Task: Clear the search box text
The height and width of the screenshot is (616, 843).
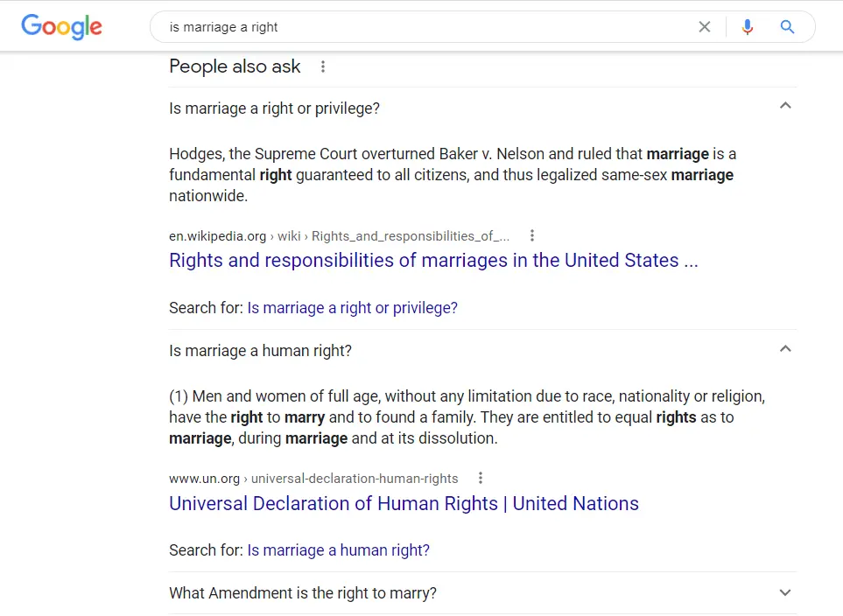Action: click(705, 27)
